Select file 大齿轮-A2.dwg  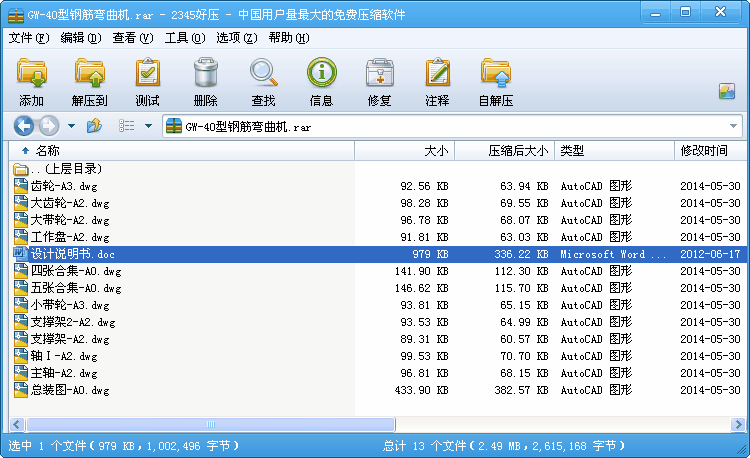tap(378, 203)
